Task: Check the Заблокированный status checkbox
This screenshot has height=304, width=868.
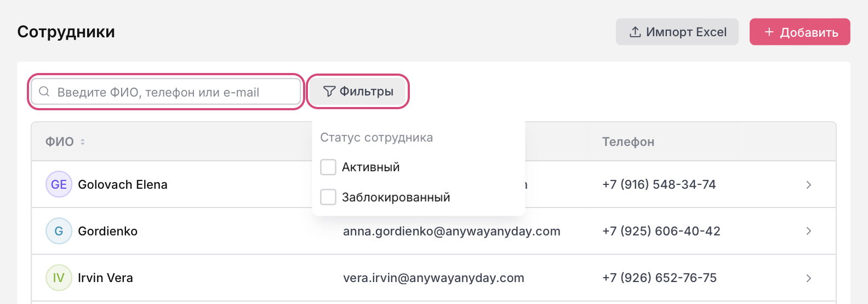Action: click(x=328, y=197)
